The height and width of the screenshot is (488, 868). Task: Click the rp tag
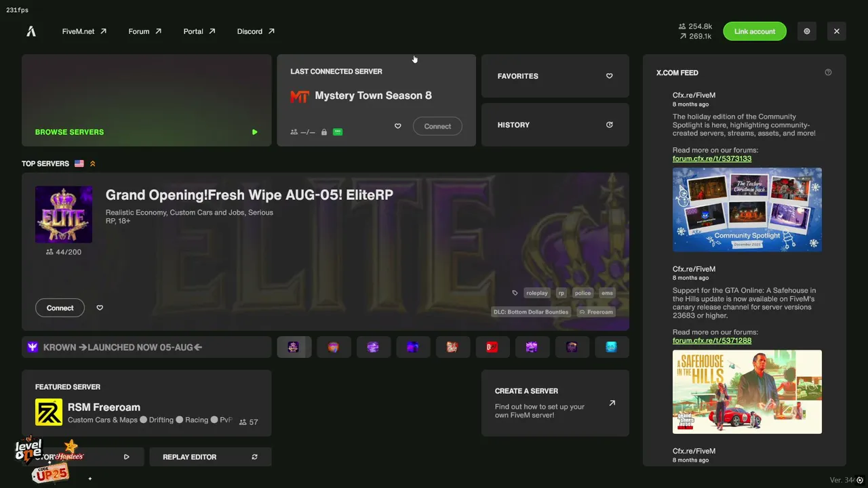[x=561, y=293]
